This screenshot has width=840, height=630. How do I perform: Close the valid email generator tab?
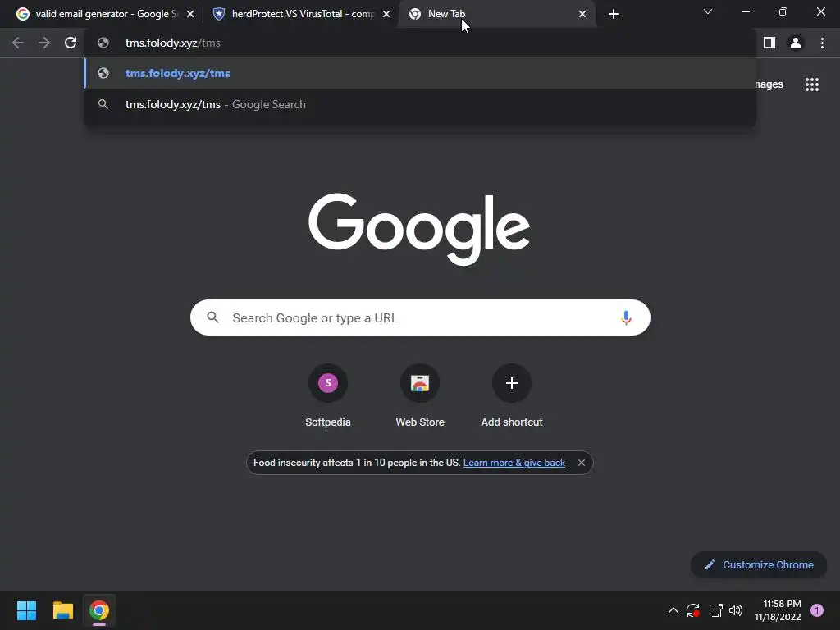tap(190, 14)
